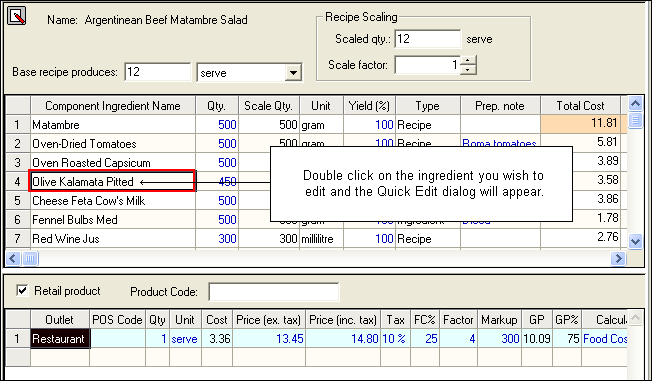The image size is (652, 381).
Task: Increase the Scale factor stepper
Action: pos(468,61)
